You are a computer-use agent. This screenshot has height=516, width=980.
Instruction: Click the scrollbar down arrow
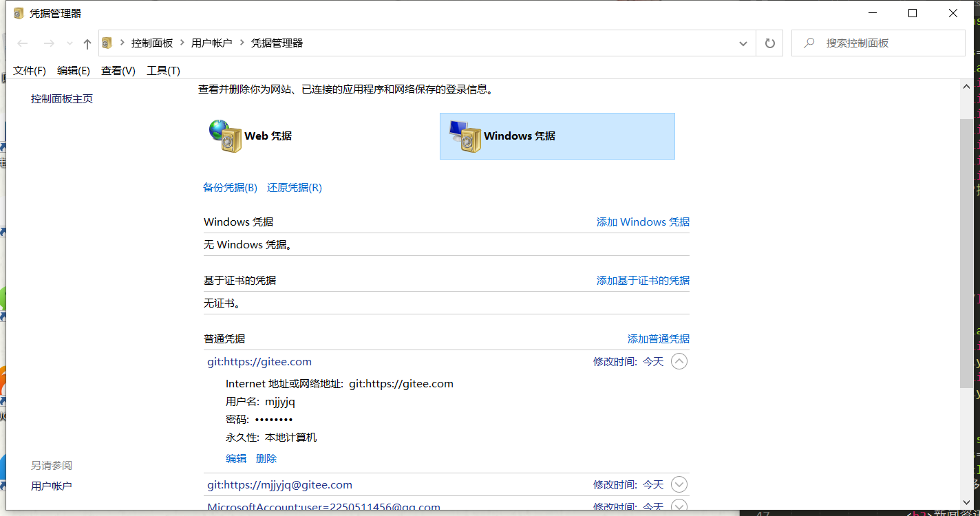tap(966, 503)
